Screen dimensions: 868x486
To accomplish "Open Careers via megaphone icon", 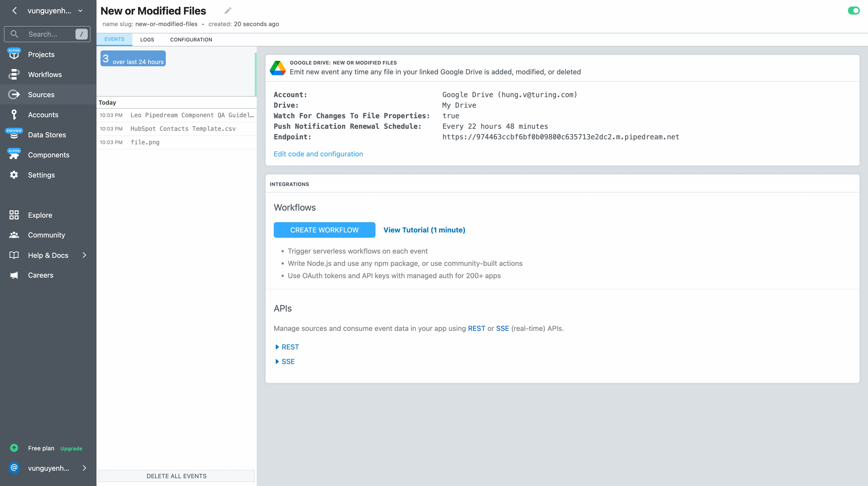I will click(x=14, y=275).
